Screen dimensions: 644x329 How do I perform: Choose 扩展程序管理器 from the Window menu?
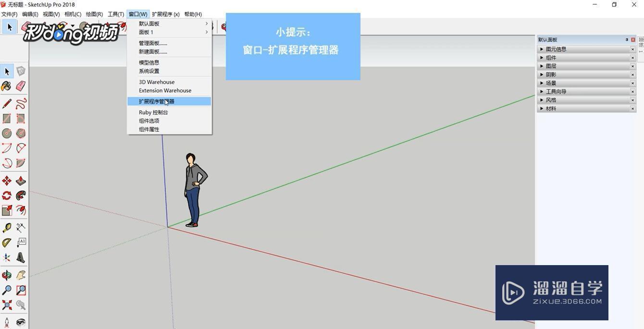169,101
